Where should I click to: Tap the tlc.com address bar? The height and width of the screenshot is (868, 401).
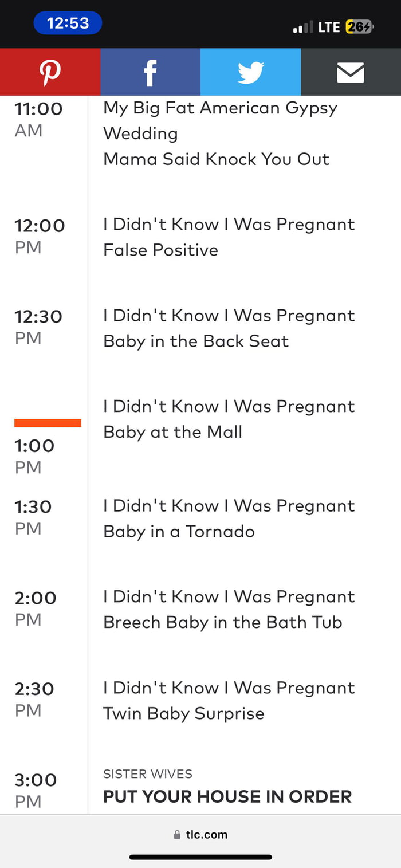[x=200, y=835]
